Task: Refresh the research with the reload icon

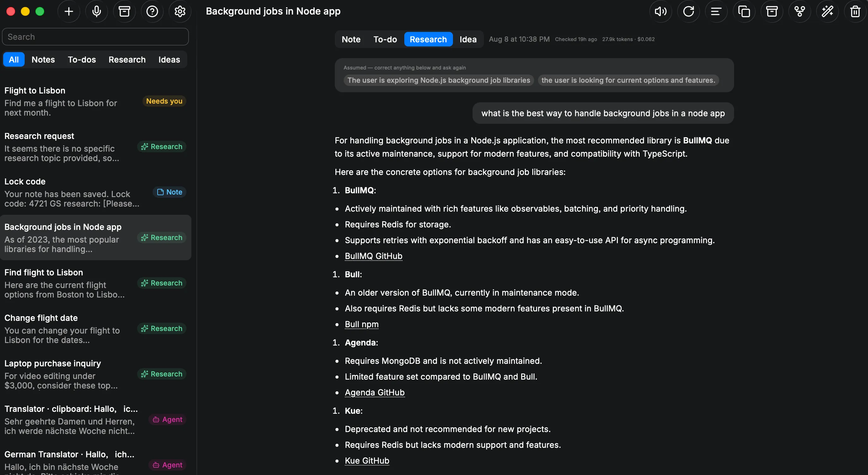Action: [688, 11]
